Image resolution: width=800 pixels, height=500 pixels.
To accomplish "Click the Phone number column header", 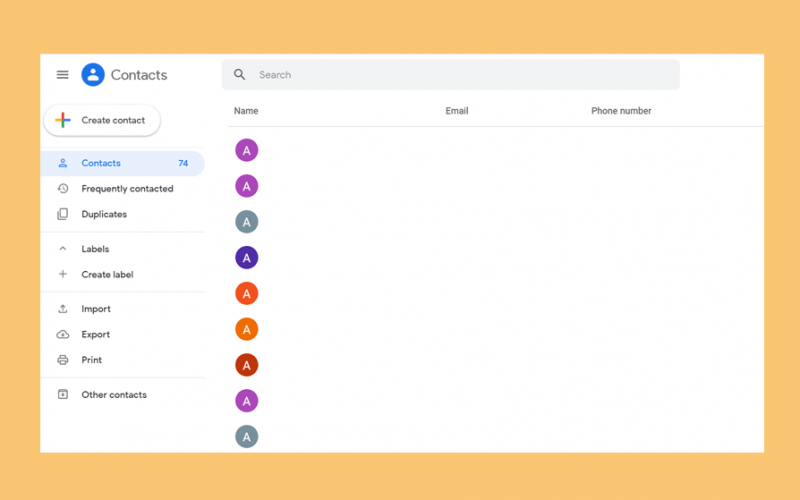I will click(x=621, y=111).
